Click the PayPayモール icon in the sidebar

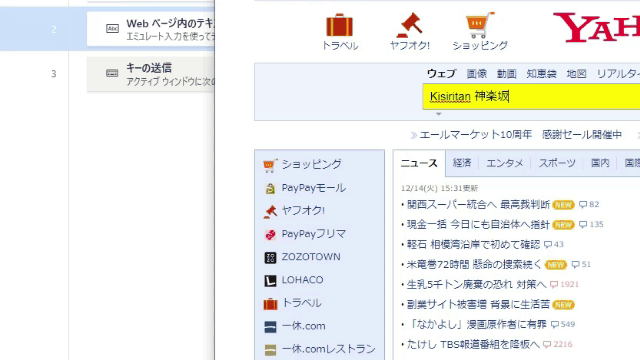tap(270, 188)
